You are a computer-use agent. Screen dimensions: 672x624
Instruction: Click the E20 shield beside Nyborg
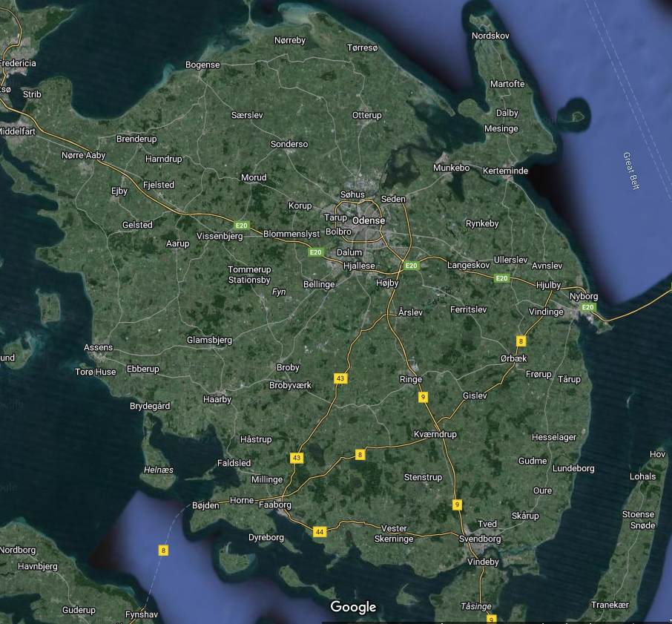pos(587,307)
